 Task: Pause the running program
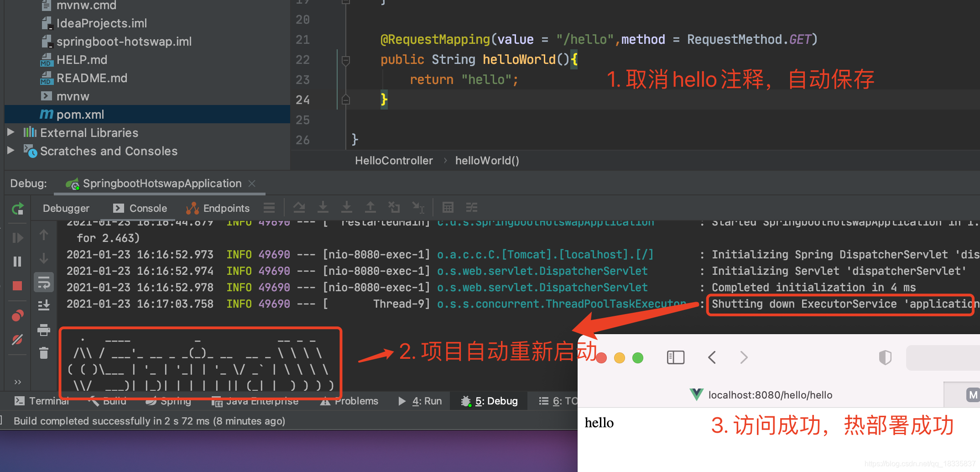17,262
